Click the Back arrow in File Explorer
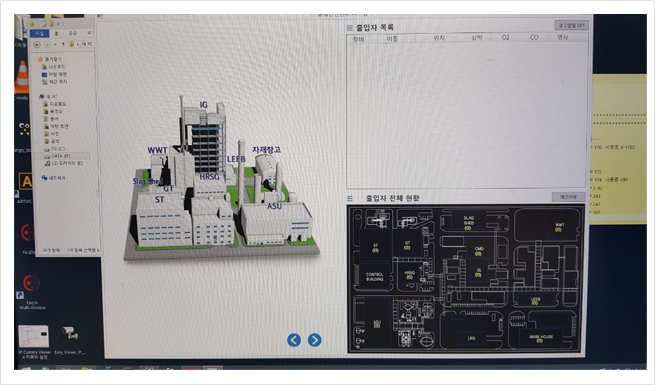 (37, 44)
